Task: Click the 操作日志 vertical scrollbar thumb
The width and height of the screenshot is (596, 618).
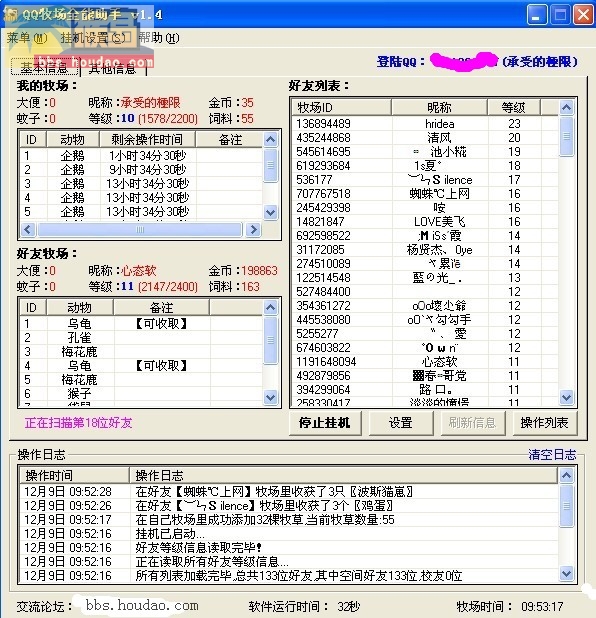Action: tap(566, 505)
